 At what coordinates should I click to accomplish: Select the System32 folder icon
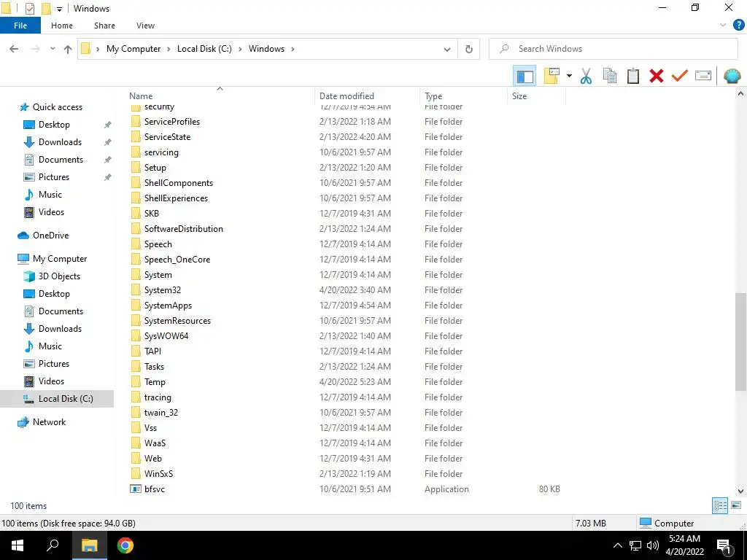click(x=136, y=290)
